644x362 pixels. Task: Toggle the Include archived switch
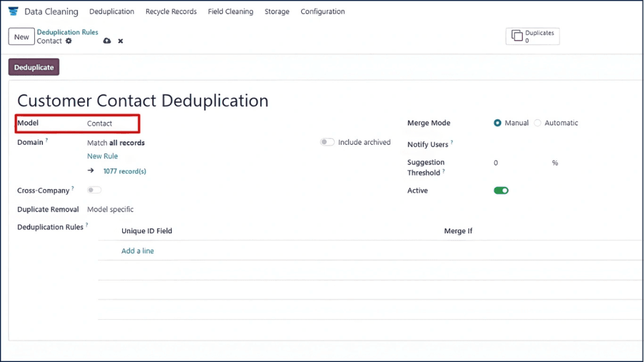point(327,142)
